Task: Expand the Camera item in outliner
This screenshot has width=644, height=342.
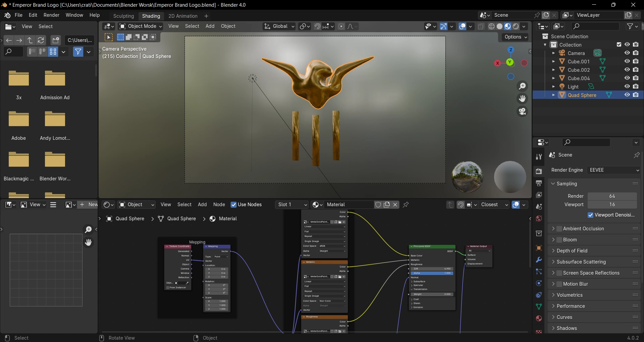Action: 553,53
